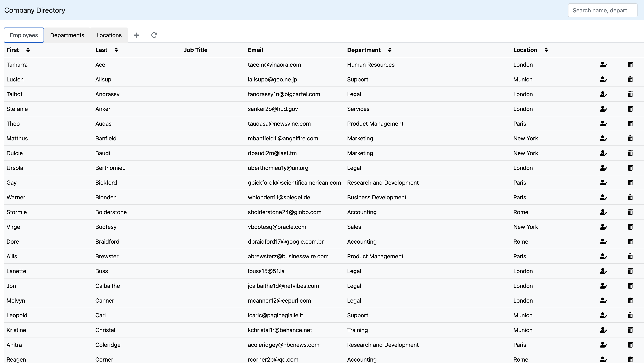Image resolution: width=644 pixels, height=363 pixels.
Task: Switch to the Departments tab
Action: pos(67,35)
